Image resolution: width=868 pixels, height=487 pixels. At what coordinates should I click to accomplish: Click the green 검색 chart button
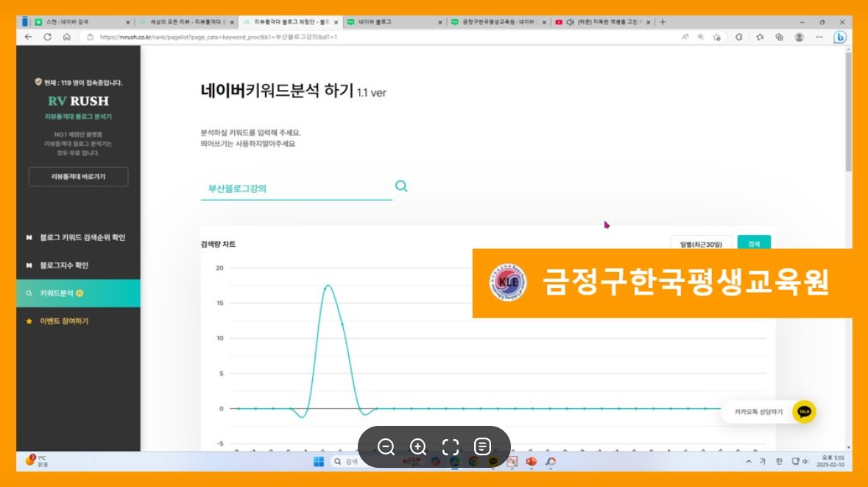pos(754,243)
